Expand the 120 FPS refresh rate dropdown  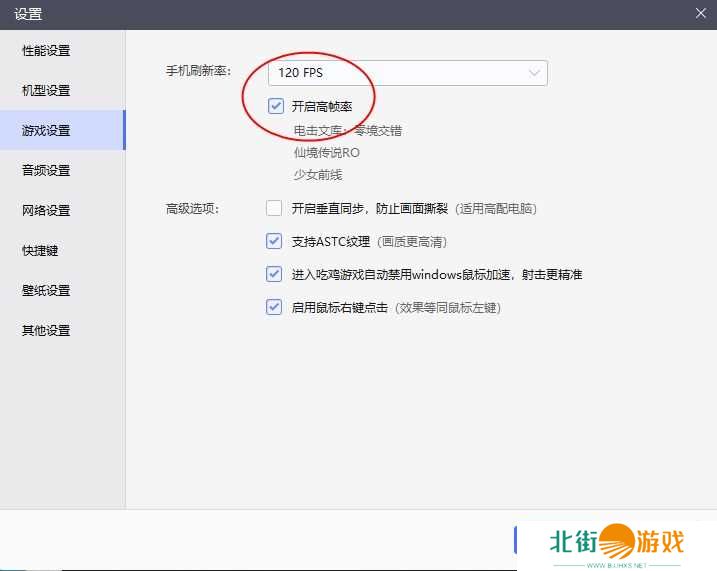[408, 73]
